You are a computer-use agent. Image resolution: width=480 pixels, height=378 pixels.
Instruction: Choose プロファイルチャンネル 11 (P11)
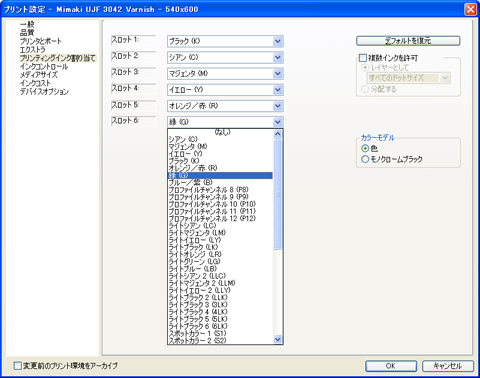tap(220, 211)
